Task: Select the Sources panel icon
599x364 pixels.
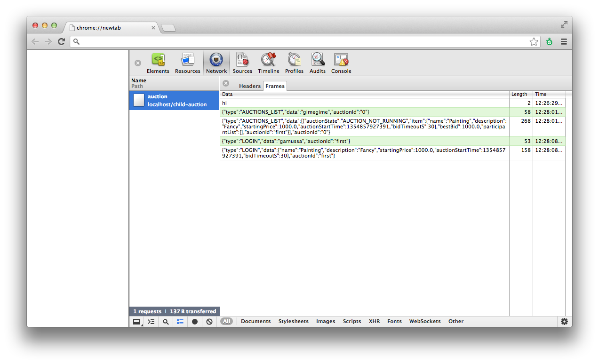Action: (242, 63)
